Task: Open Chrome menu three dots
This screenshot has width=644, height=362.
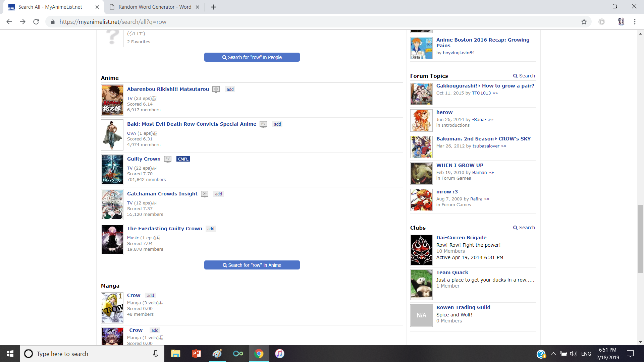Action: (x=635, y=22)
